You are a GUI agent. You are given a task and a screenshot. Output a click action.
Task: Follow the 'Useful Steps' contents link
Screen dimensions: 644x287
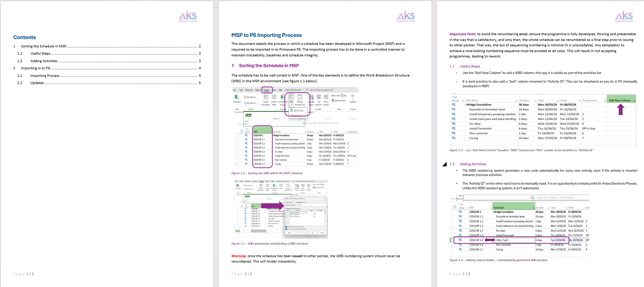pos(109,54)
